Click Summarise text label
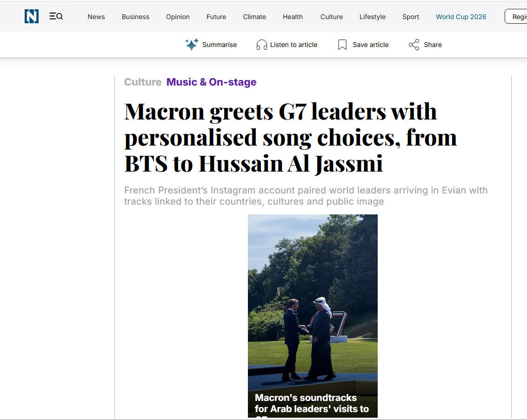The image size is (527, 420). pos(220,45)
